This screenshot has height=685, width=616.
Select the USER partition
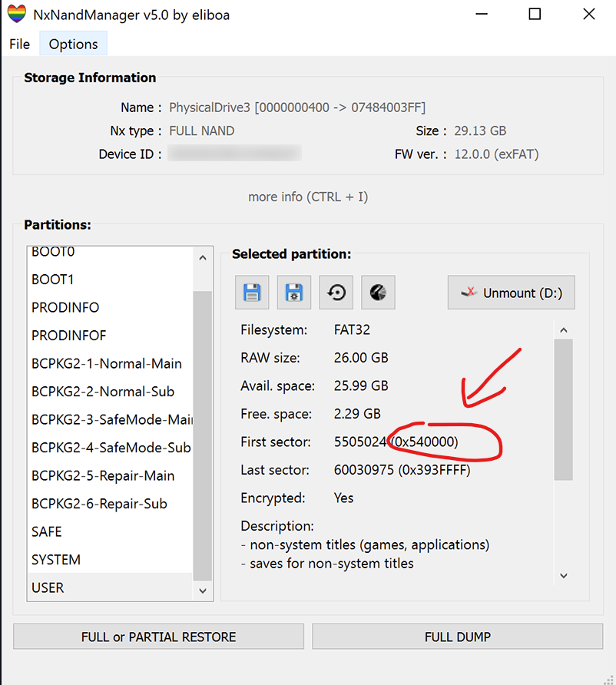110,587
